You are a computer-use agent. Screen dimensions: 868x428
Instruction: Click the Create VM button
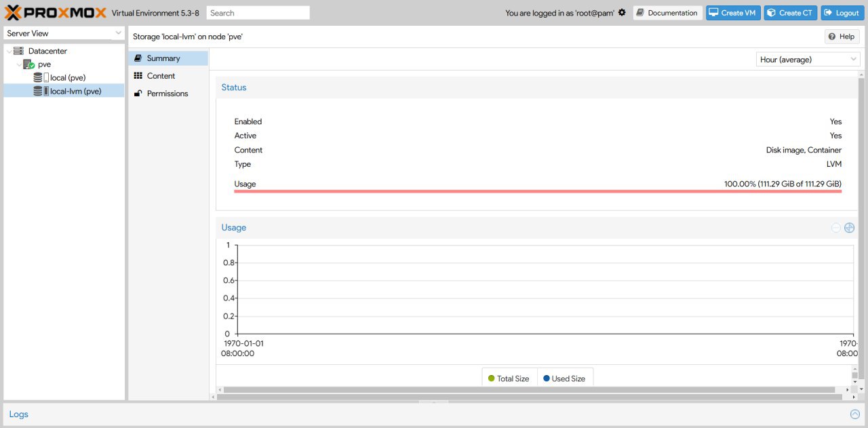point(732,13)
